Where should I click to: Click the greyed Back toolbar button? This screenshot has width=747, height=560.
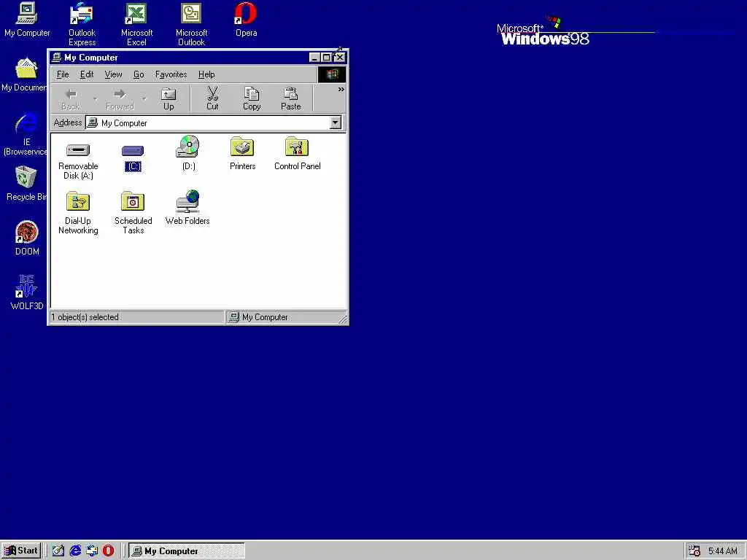71,98
